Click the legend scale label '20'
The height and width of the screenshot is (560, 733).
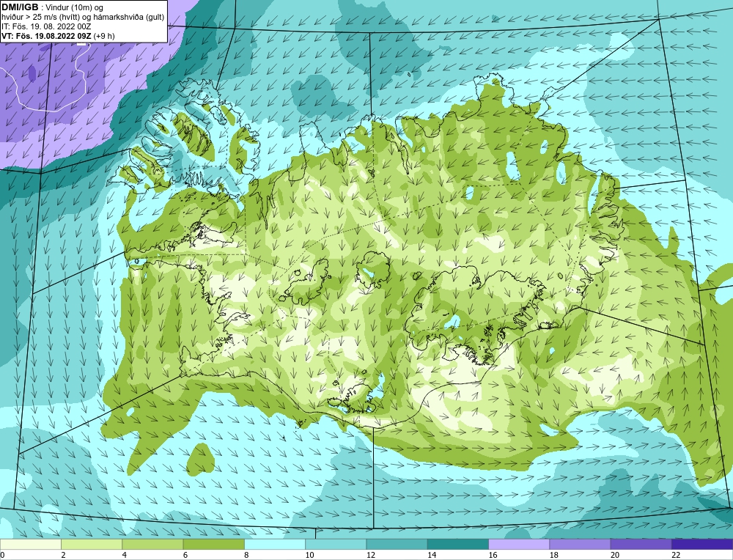coord(615,555)
